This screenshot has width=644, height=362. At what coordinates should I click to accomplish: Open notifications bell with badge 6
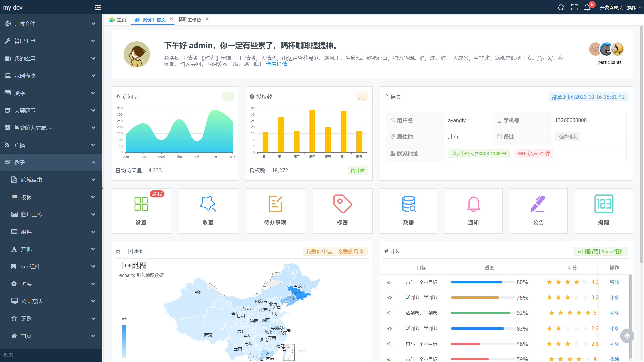coord(587,7)
